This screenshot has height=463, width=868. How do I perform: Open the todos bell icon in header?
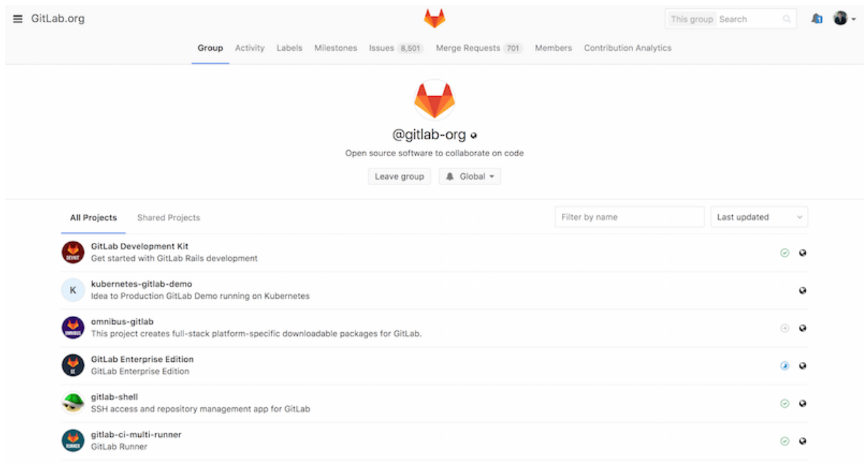(x=817, y=19)
